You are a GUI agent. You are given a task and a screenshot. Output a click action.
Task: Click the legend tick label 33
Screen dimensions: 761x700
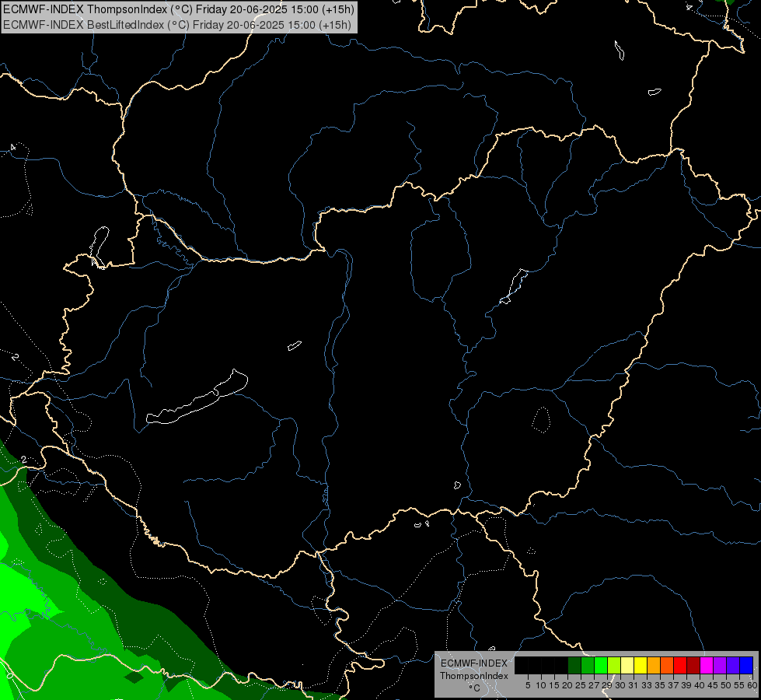click(647, 685)
